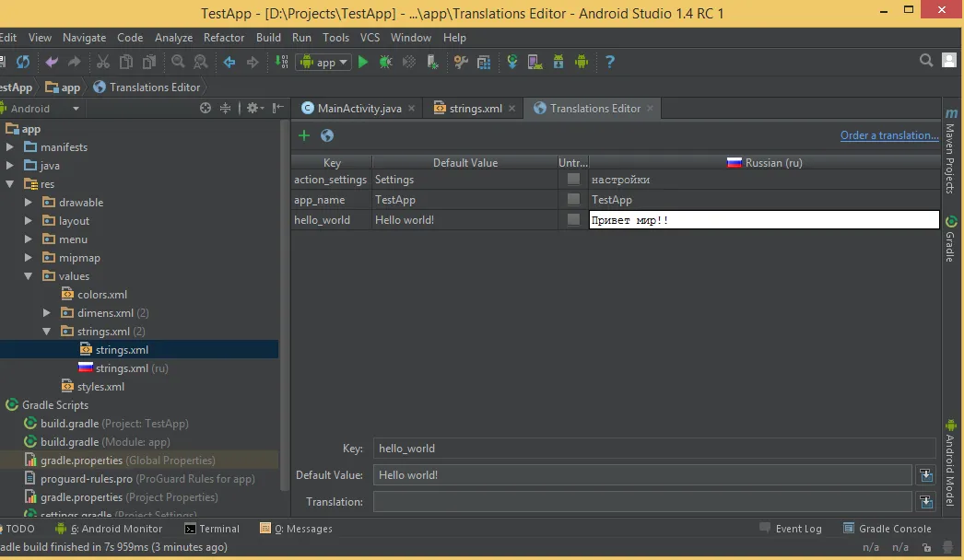Click the Cut scissors icon
The height and width of the screenshot is (560, 964).
tap(102, 62)
